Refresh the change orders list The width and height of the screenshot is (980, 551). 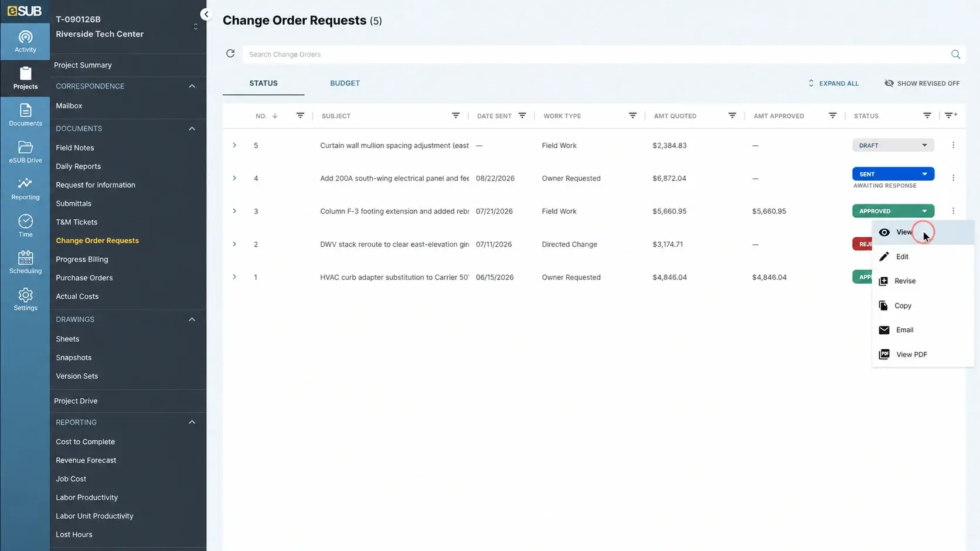click(x=230, y=54)
